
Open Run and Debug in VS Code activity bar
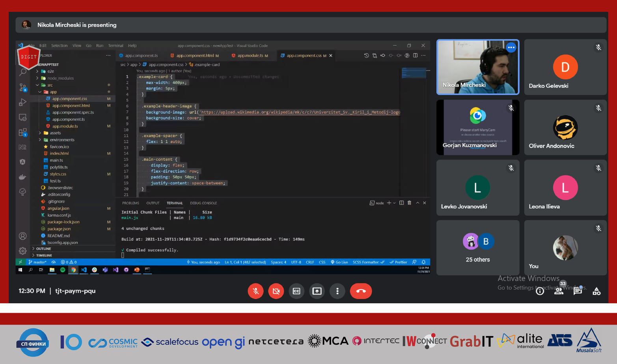23,102
